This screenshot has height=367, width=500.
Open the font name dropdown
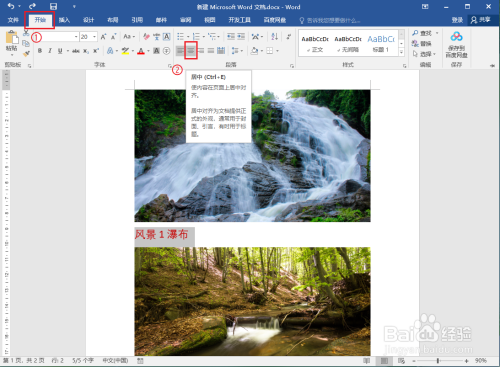click(76, 37)
